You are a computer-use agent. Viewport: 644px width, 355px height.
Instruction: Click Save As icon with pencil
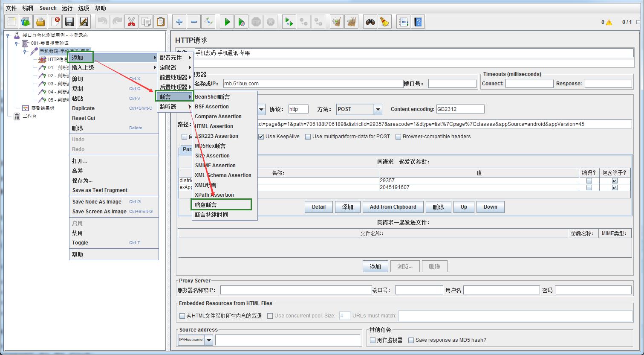point(84,22)
